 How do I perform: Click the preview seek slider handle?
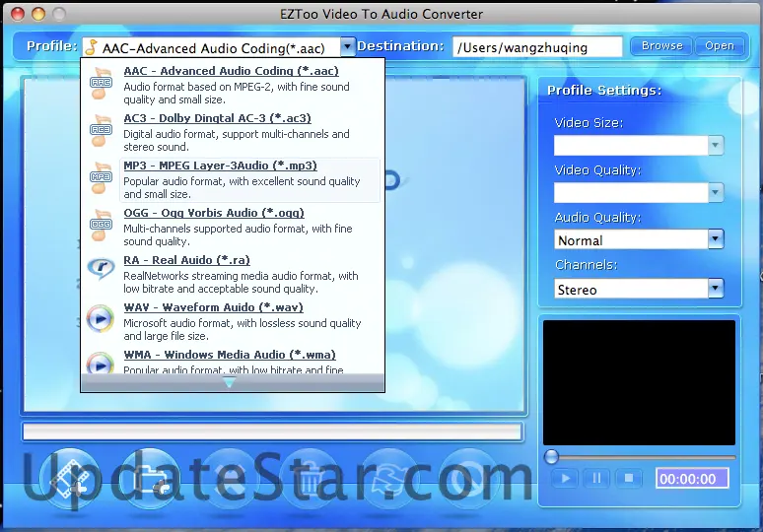(551, 456)
